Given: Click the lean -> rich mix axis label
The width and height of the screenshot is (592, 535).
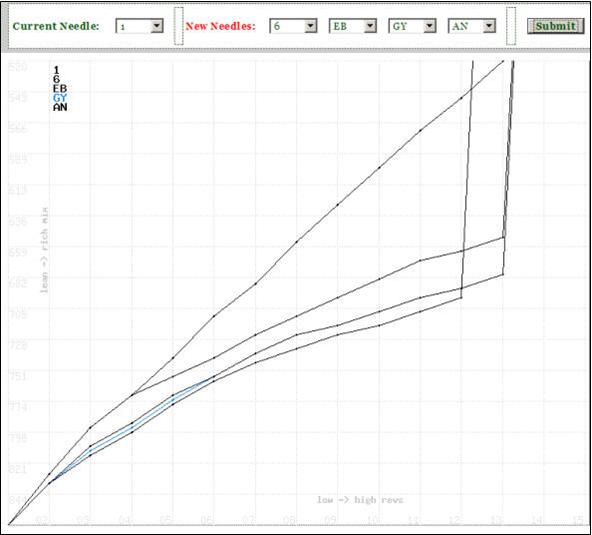Looking at the screenshot, I should click(44, 250).
